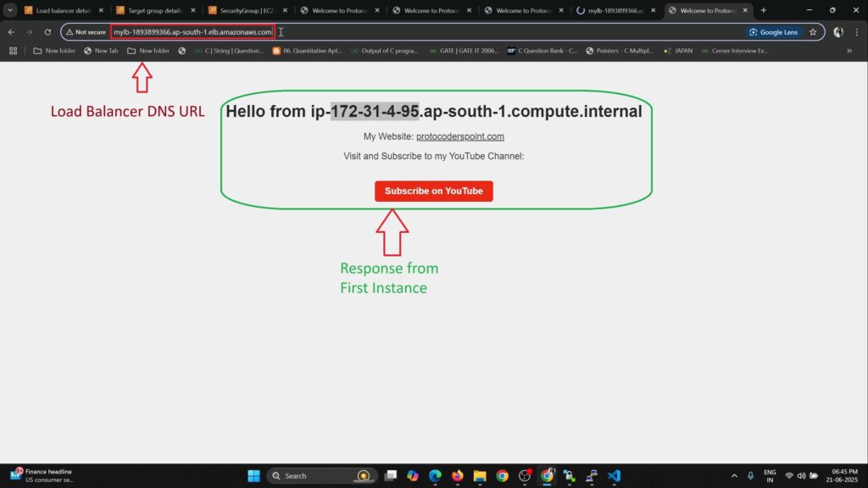Open the Finance headline widget on taskbar
868x488 pixels.
click(x=42, y=475)
